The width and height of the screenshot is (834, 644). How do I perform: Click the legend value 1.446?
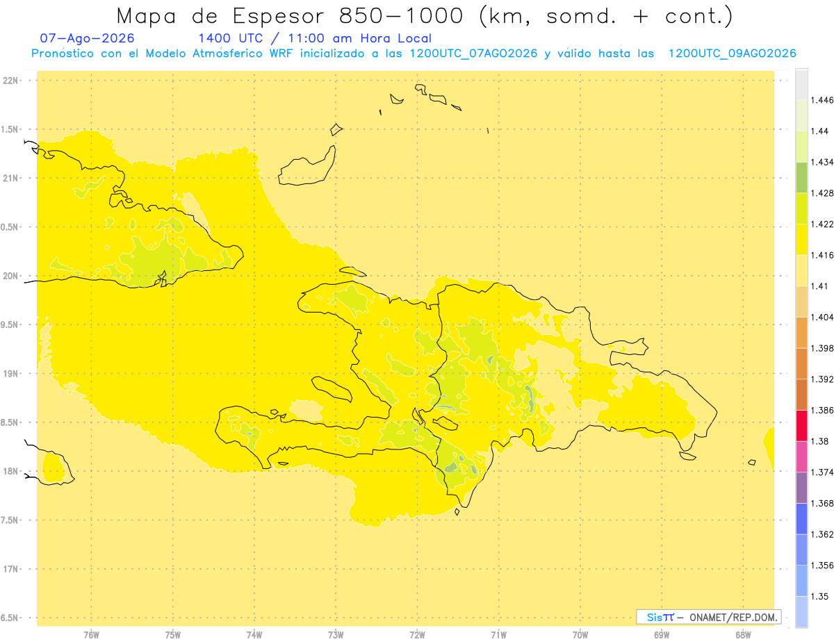tap(823, 100)
